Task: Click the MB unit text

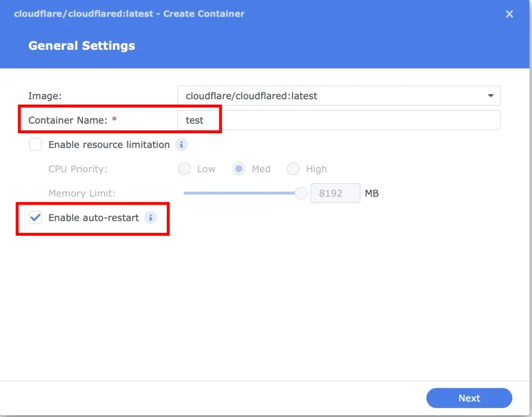Action: point(371,193)
